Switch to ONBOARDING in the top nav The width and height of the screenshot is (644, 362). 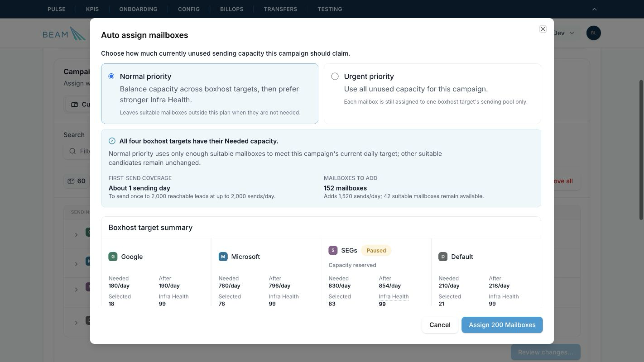(139, 9)
